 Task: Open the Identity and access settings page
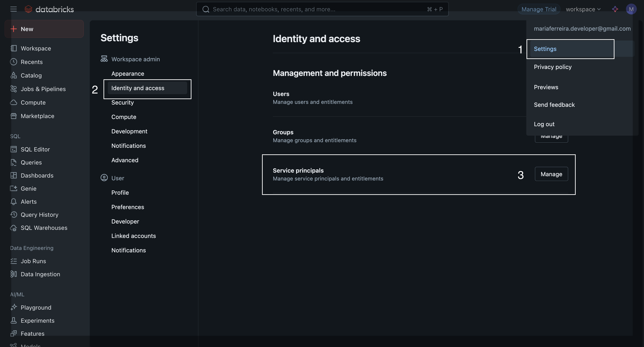(x=147, y=88)
